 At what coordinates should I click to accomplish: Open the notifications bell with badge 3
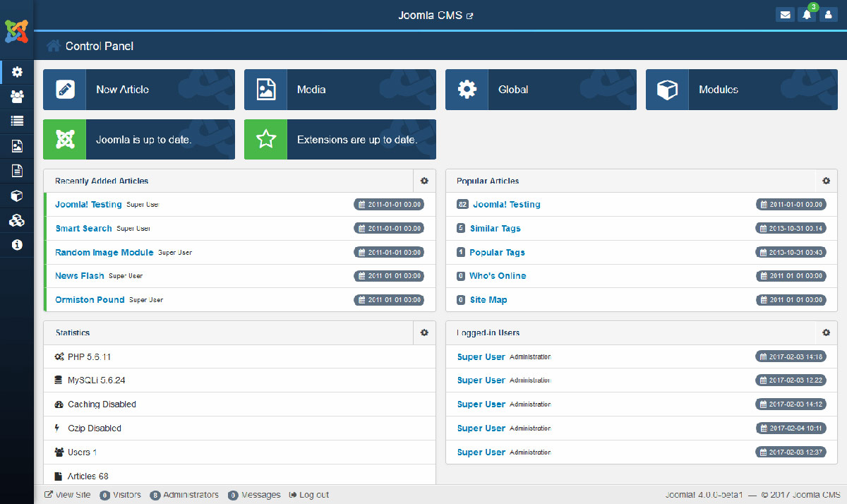pyautogui.click(x=807, y=15)
